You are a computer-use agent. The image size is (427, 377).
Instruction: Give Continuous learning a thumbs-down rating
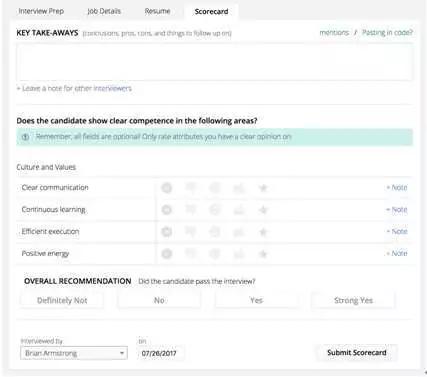[191, 210]
